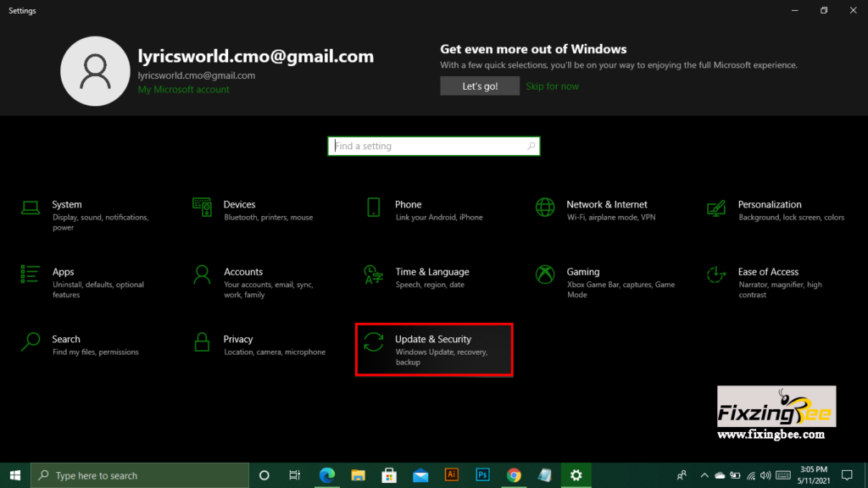Image resolution: width=868 pixels, height=488 pixels.
Task: Open Task View on taskbar
Action: (294, 475)
